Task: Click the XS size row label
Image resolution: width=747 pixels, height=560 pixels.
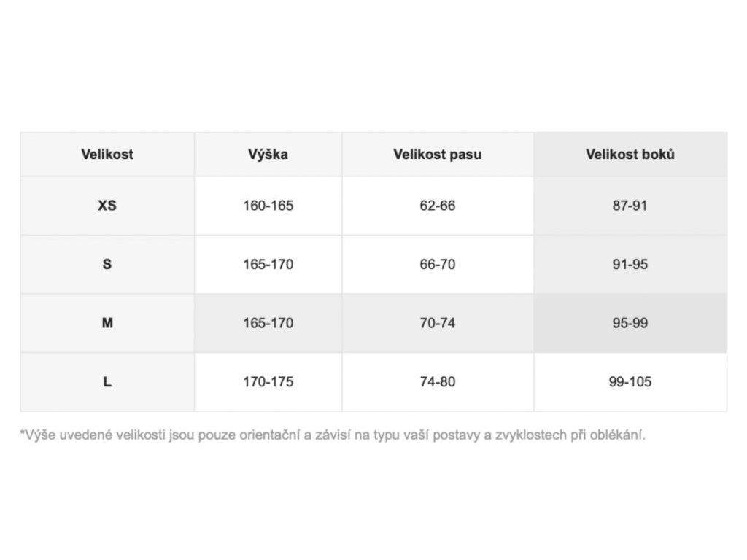Action: pos(107,206)
